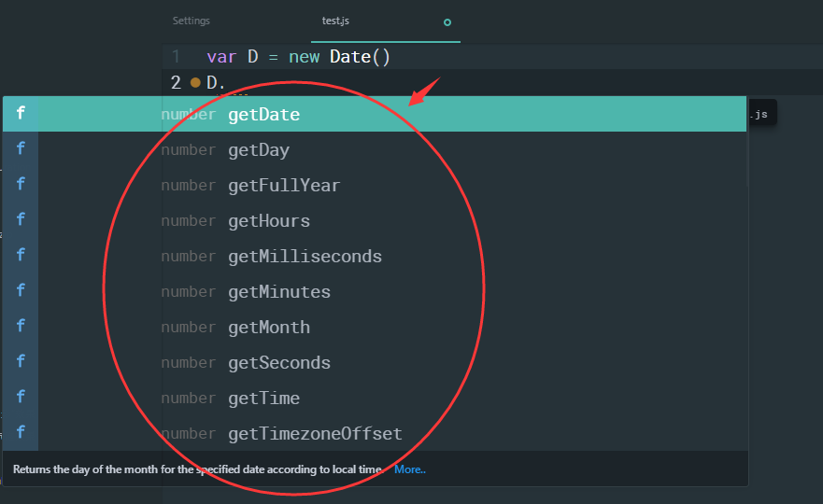
Task: Click line number 1 in the gutter
Action: click(176, 57)
